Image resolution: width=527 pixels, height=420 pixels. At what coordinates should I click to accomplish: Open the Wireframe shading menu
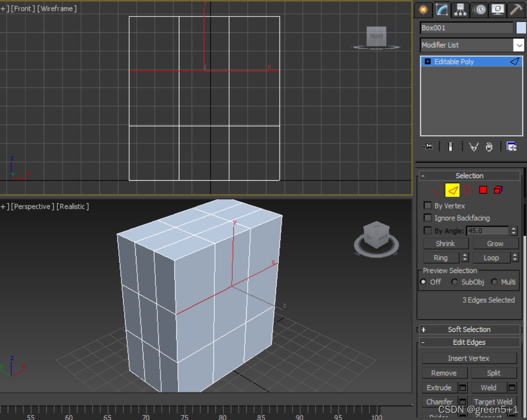57,8
